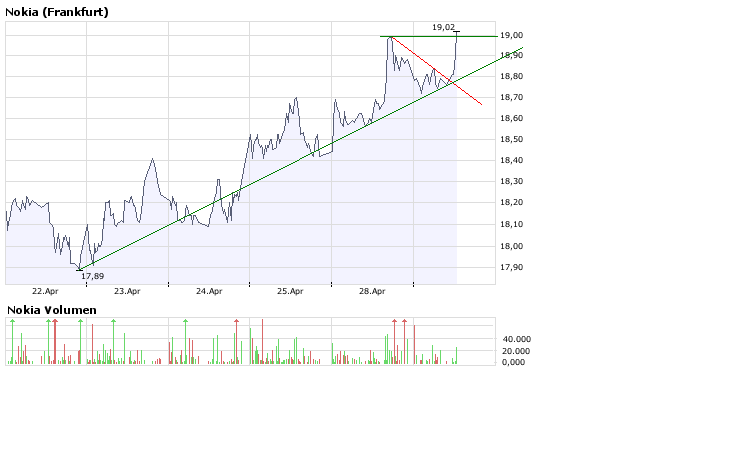The image size is (738, 475).
Task: Click the 18,20 price axis label
Action: pyautogui.click(x=511, y=202)
